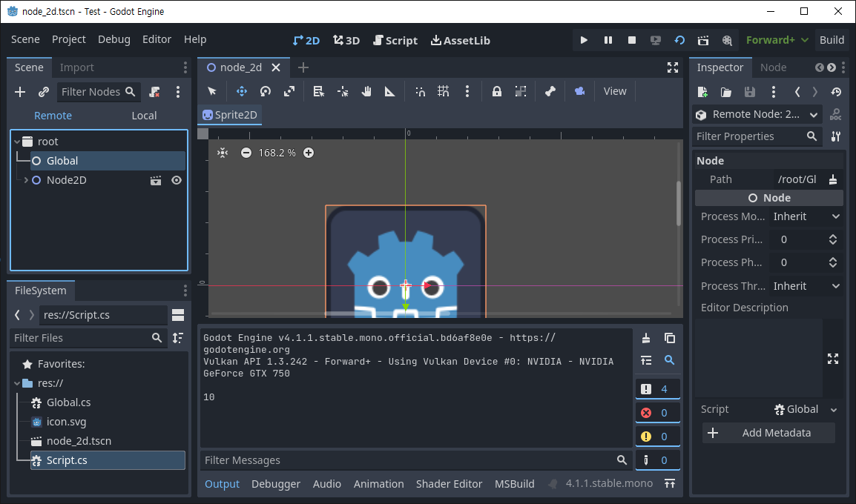This screenshot has height=504, width=856.
Task: Open the AssetLib workspace
Action: click(x=460, y=40)
